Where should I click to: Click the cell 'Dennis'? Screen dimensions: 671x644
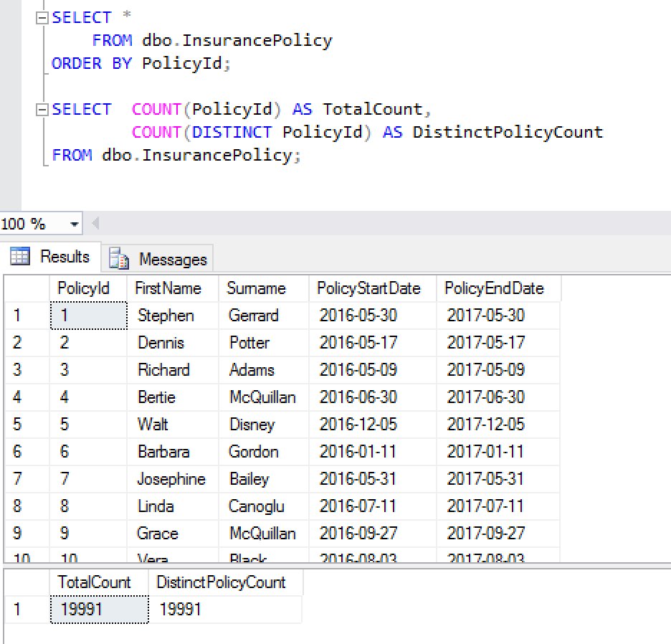pyautogui.click(x=173, y=343)
